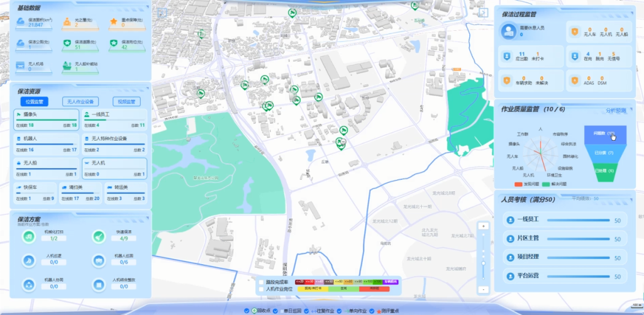
Task: Click the 一线员工 assessment avatar icon
Action: (x=511, y=221)
